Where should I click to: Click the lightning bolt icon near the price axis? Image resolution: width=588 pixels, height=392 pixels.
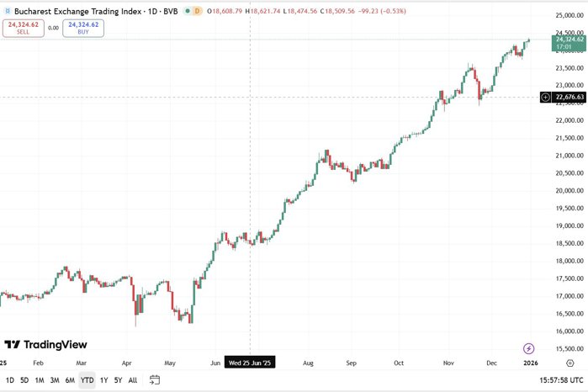click(x=528, y=348)
